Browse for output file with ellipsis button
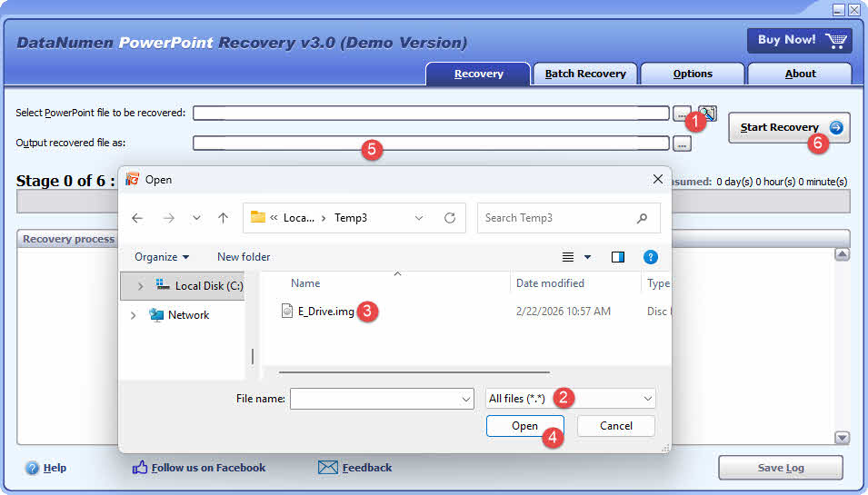Image resolution: width=868 pixels, height=495 pixels. (x=682, y=144)
